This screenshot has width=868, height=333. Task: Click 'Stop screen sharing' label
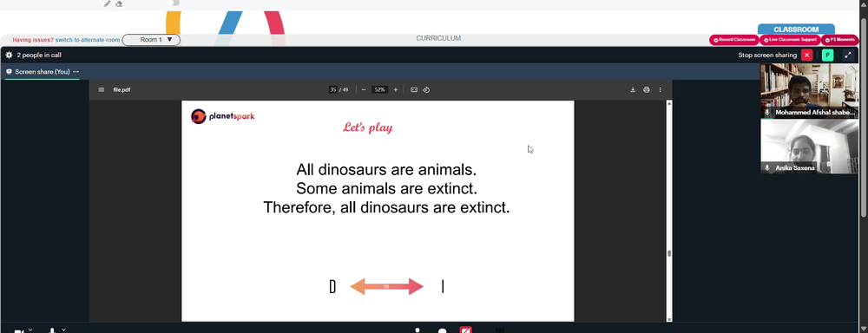point(767,55)
